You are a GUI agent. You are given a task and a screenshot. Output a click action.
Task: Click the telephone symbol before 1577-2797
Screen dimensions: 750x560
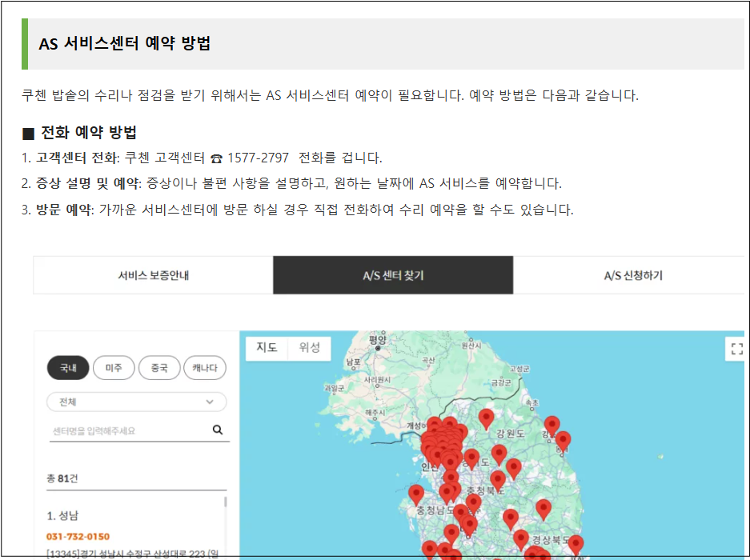tap(217, 158)
